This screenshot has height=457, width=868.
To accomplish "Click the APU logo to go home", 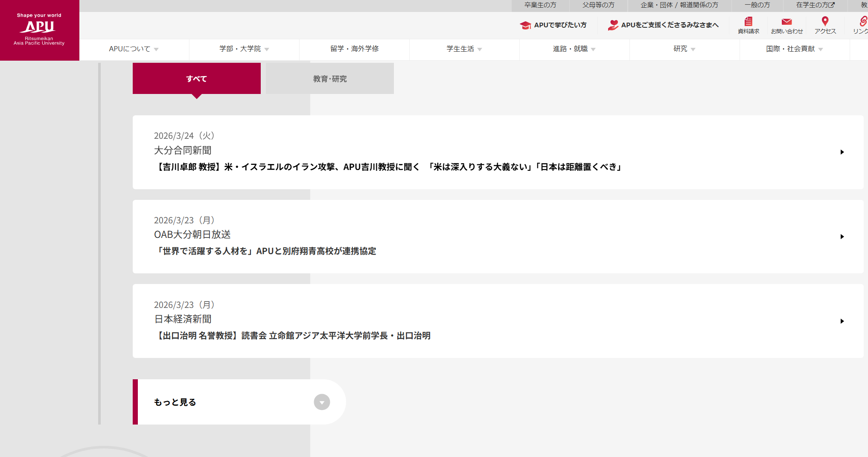I will point(39,30).
